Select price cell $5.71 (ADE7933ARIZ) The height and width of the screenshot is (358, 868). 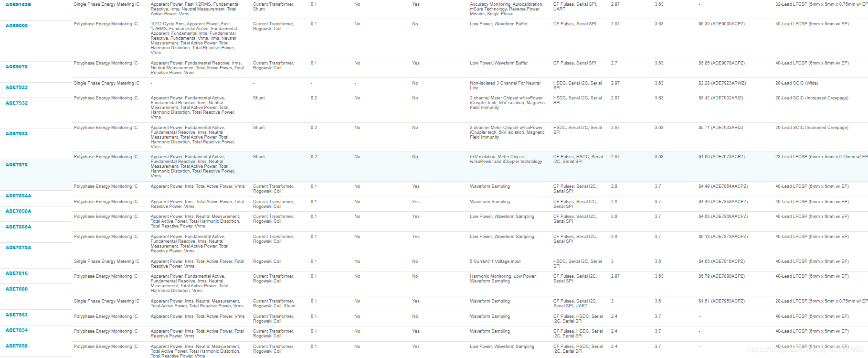pos(720,128)
